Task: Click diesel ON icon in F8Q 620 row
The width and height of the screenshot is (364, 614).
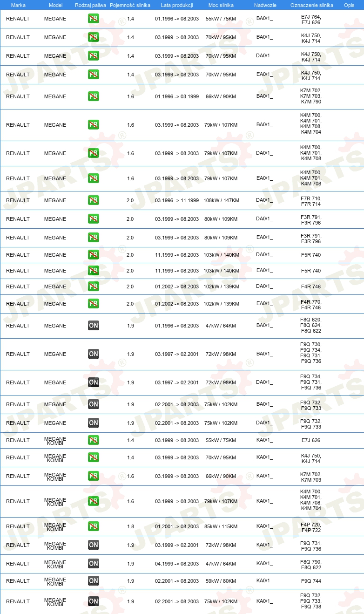Action: pos(94,326)
